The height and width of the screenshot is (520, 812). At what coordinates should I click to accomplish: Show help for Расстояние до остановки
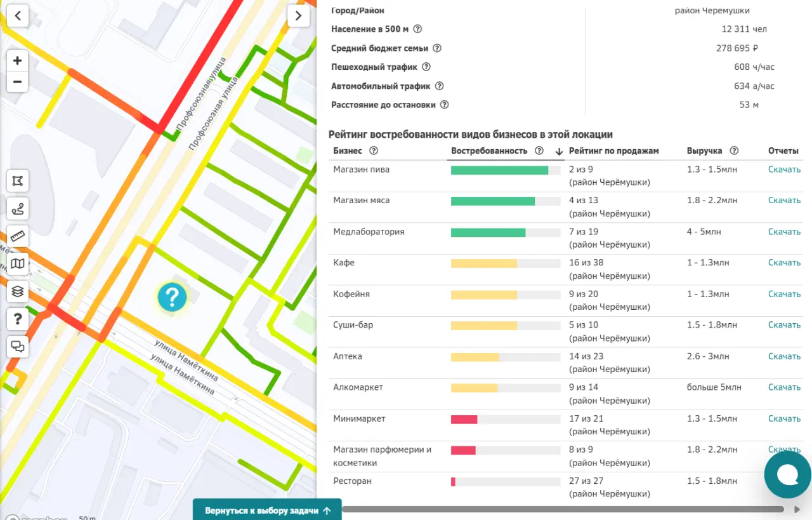[445, 105]
